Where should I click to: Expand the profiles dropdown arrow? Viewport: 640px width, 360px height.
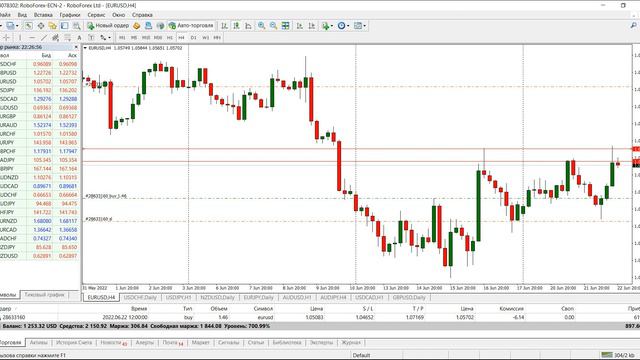17,26
